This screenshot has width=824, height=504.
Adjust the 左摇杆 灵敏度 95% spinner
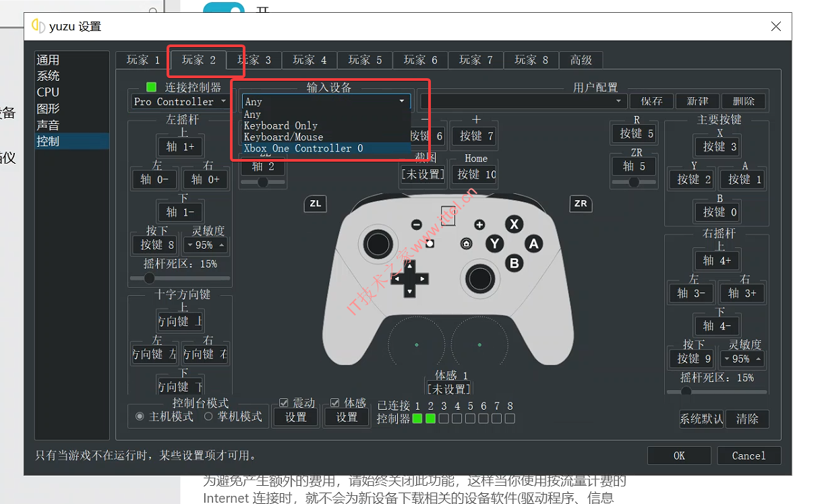point(206,245)
